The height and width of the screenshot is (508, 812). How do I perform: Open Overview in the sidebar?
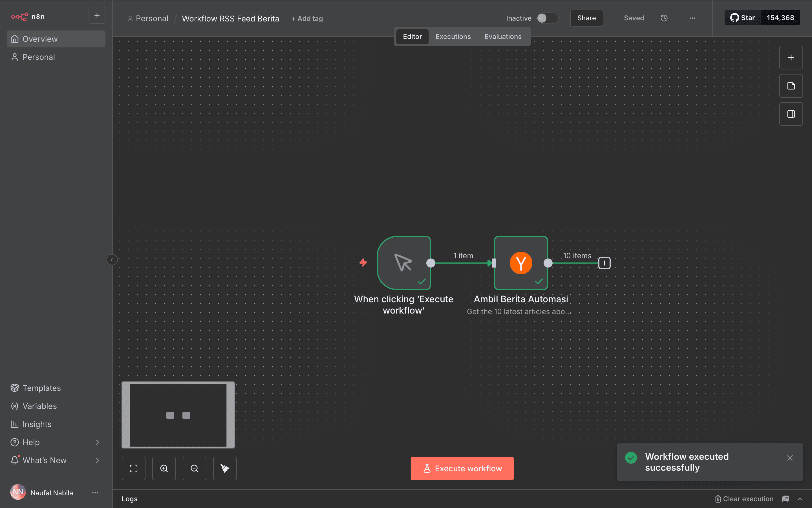coord(56,39)
